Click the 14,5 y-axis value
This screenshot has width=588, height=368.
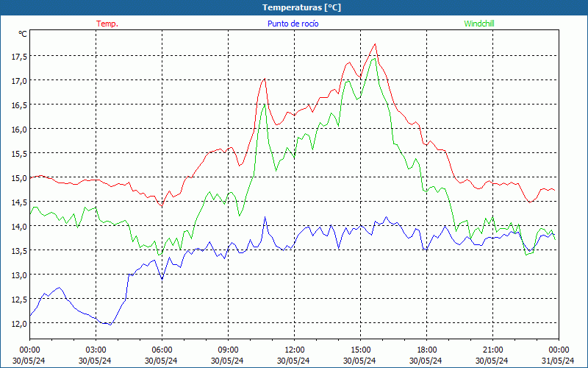pyautogui.click(x=19, y=202)
